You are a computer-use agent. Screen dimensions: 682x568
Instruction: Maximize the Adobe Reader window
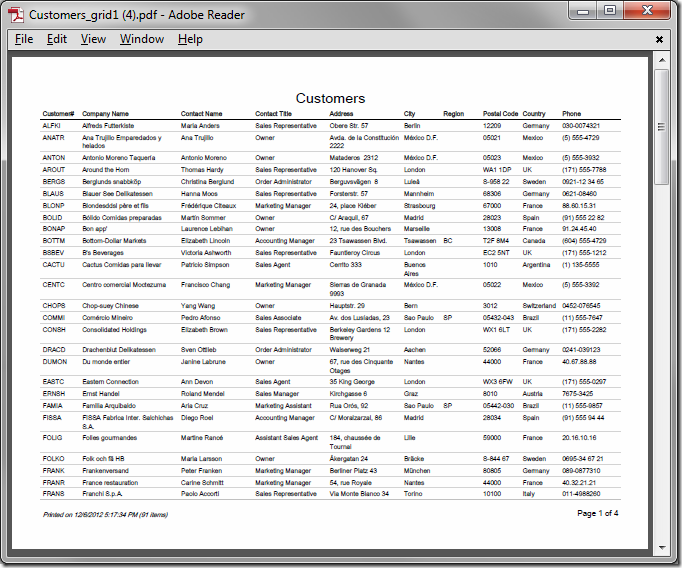tap(610, 10)
